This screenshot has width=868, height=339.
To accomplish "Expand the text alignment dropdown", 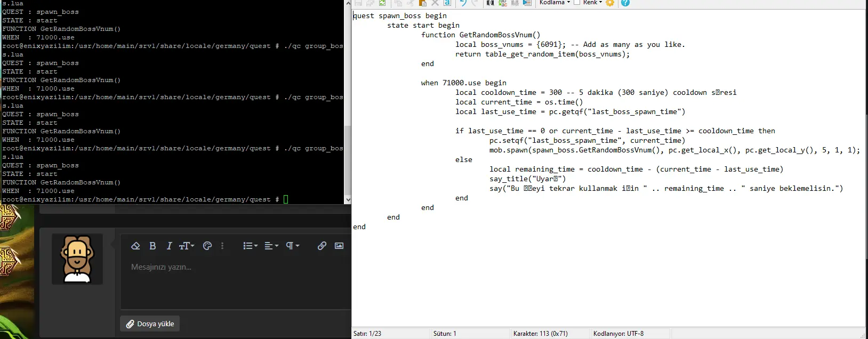I will point(271,246).
